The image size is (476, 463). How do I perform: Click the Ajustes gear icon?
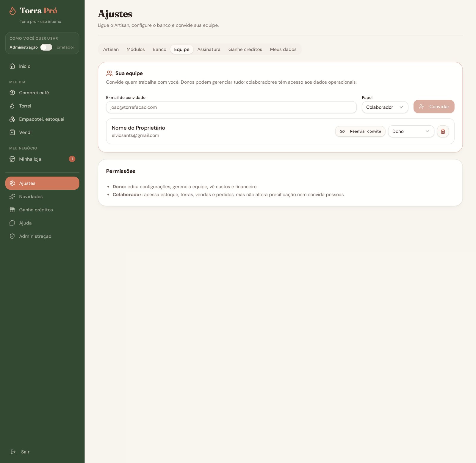12,183
